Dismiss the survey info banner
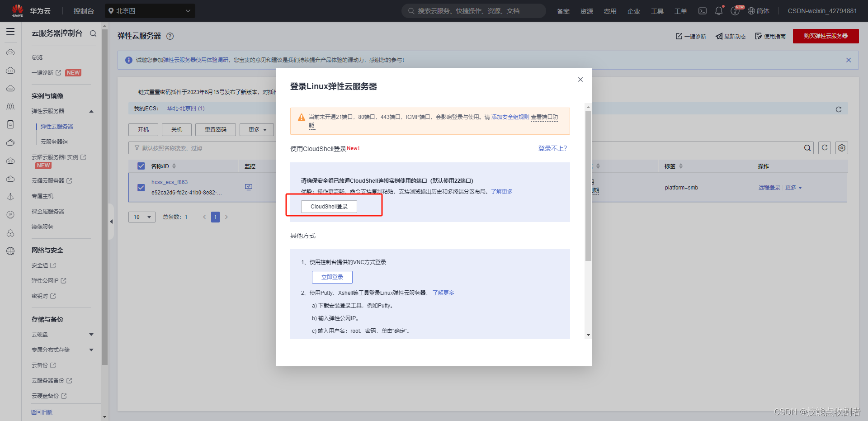Image resolution: width=868 pixels, height=421 pixels. [849, 60]
